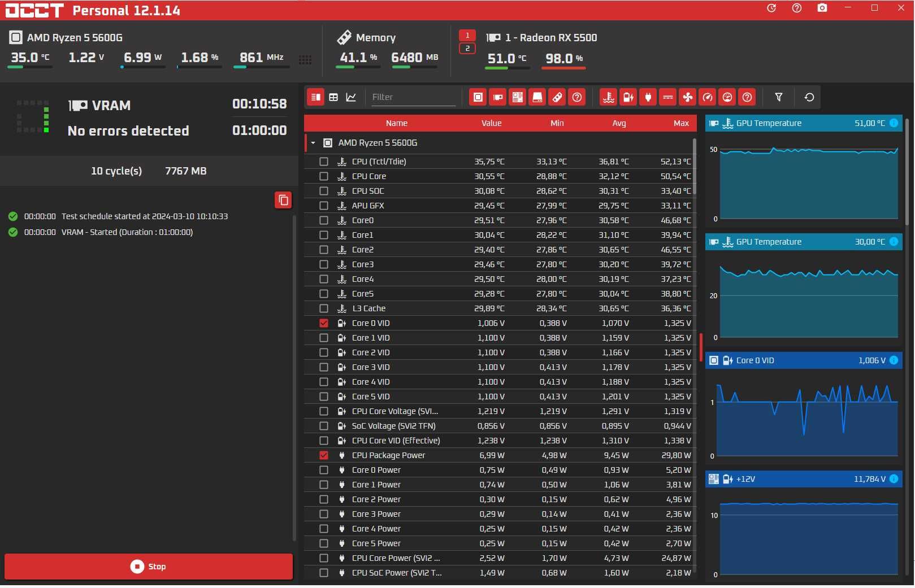Toggle the GPU sensors filter

[498, 97]
